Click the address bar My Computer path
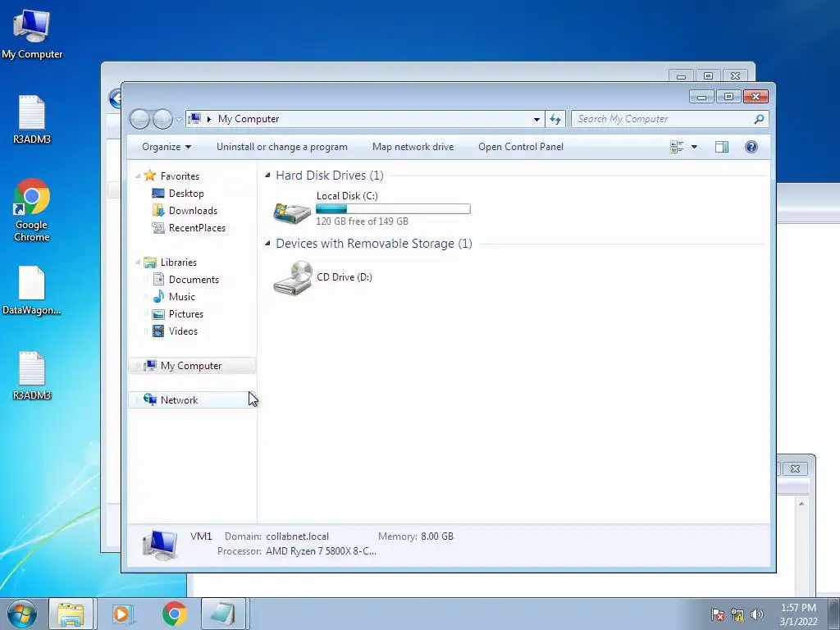This screenshot has width=840, height=630. coord(248,119)
